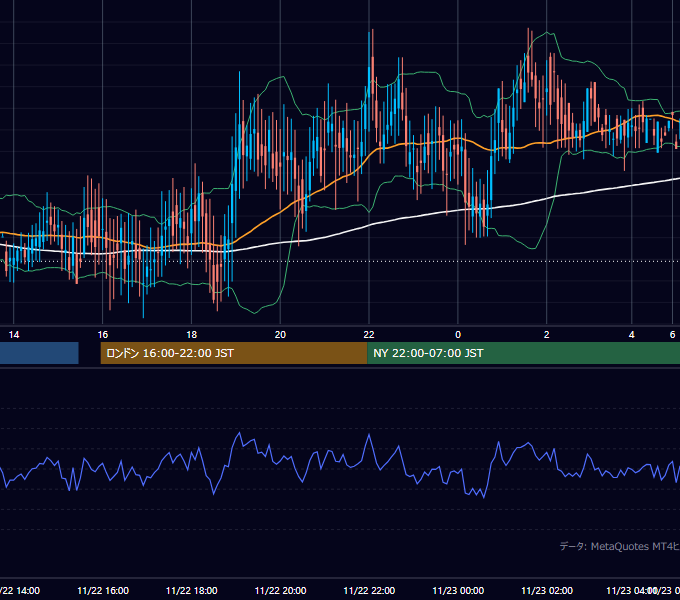The height and width of the screenshot is (600, 680).
Task: Click the 11/23 00:00 date label
Action: tap(458, 591)
